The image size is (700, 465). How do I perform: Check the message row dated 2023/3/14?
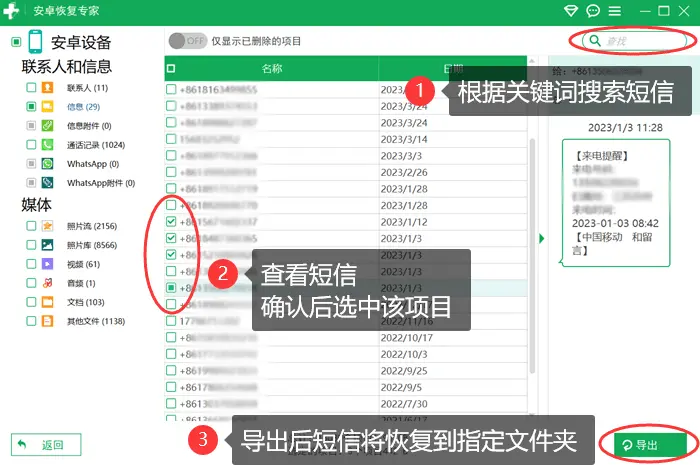171,139
